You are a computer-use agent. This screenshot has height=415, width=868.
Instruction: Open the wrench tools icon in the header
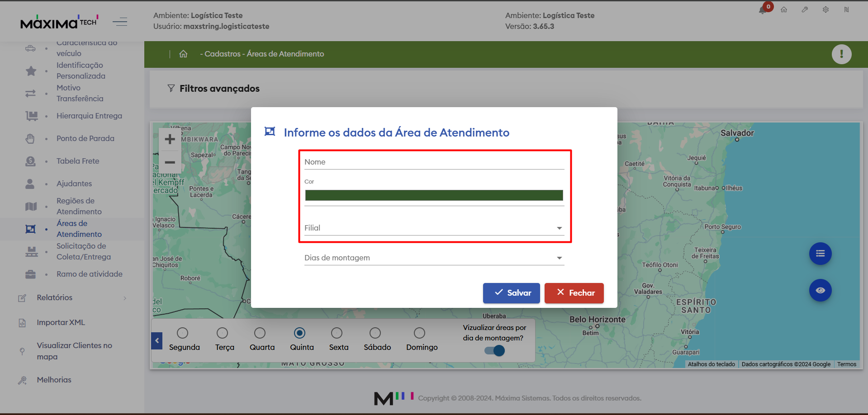[x=805, y=9]
